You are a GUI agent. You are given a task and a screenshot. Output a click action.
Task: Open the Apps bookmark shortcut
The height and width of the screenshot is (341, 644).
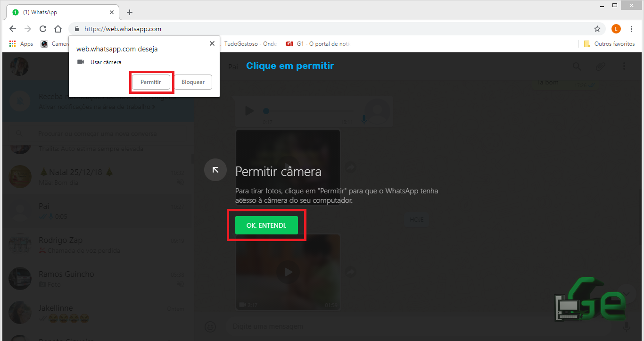pos(21,44)
